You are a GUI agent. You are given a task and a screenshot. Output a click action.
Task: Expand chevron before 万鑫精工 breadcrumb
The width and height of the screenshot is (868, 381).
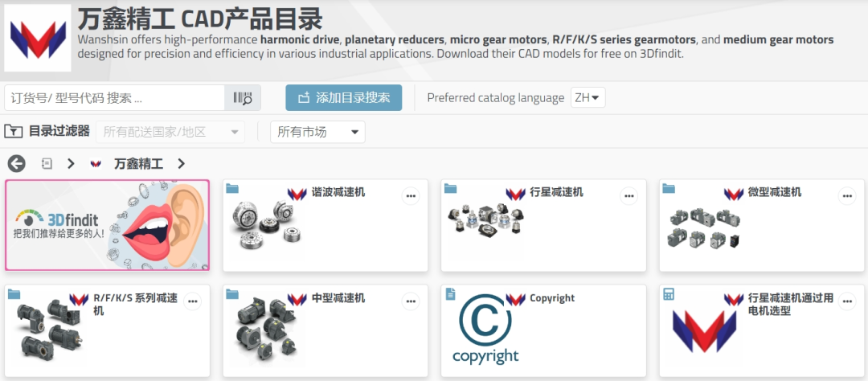[x=71, y=163]
